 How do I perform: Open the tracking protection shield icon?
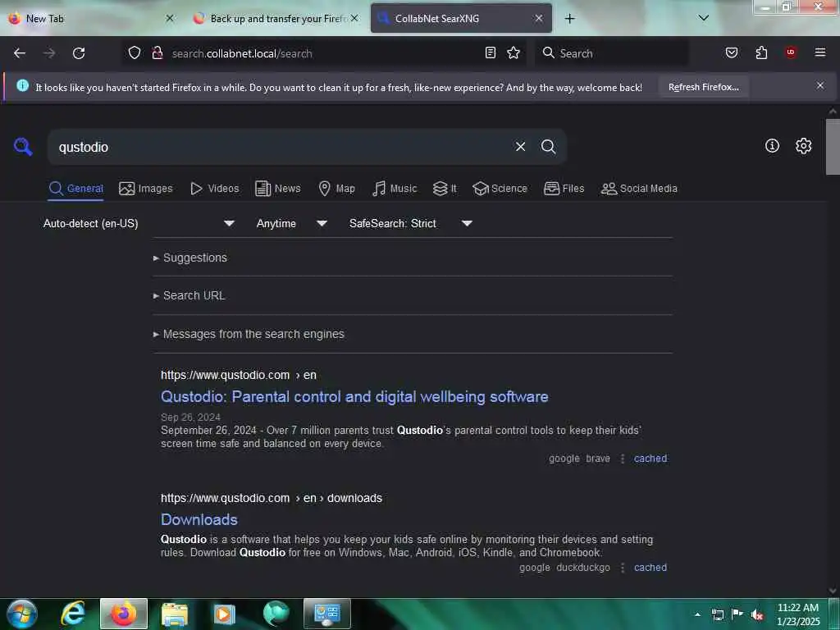135,52
